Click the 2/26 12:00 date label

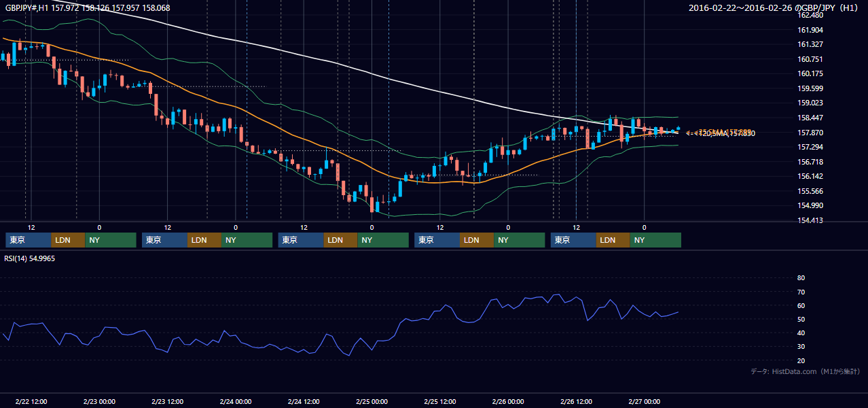point(576,401)
